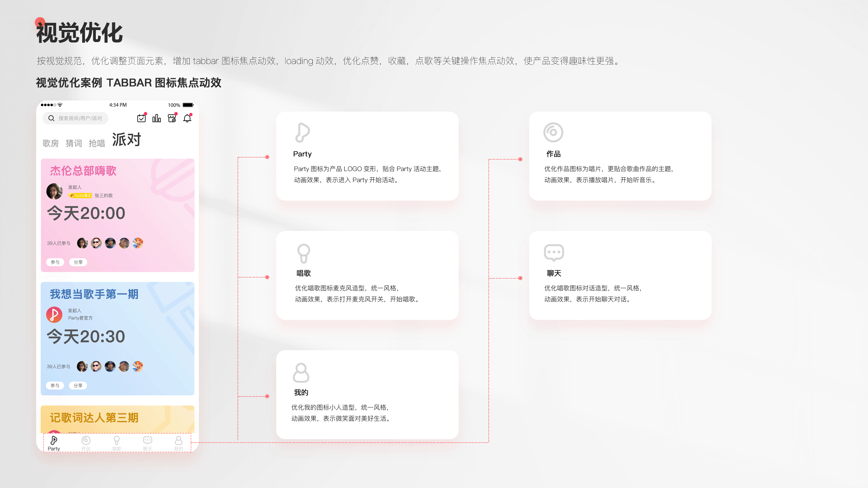Open the notification bell icon
868x488 pixels.
(187, 118)
